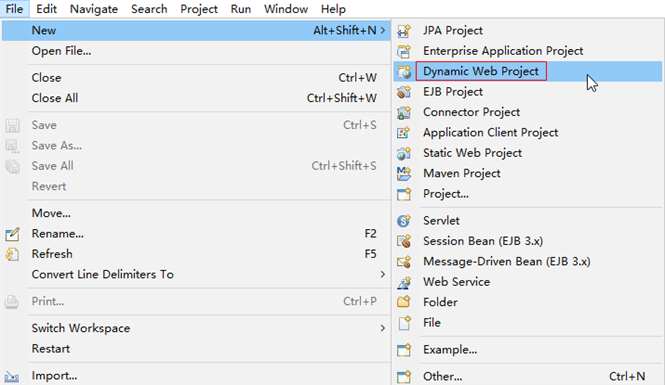Click the File icon in New submenu
This screenshot has height=385, width=665.
click(x=404, y=323)
